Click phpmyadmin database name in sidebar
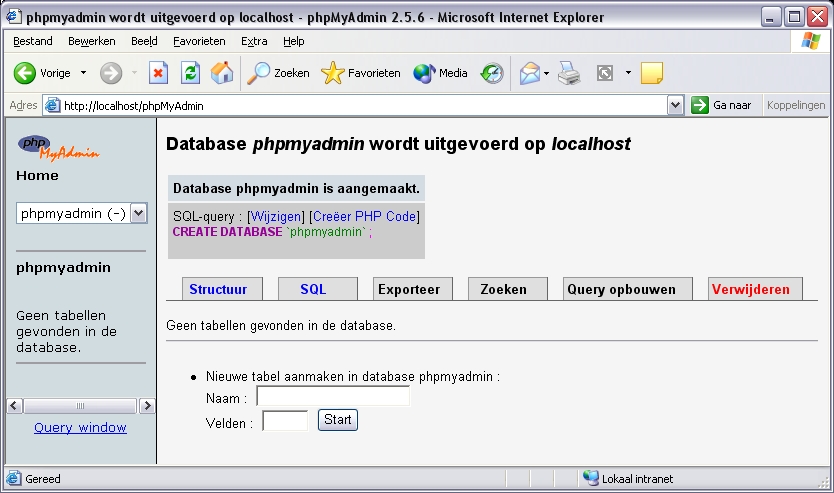834x493 pixels. tap(63, 268)
